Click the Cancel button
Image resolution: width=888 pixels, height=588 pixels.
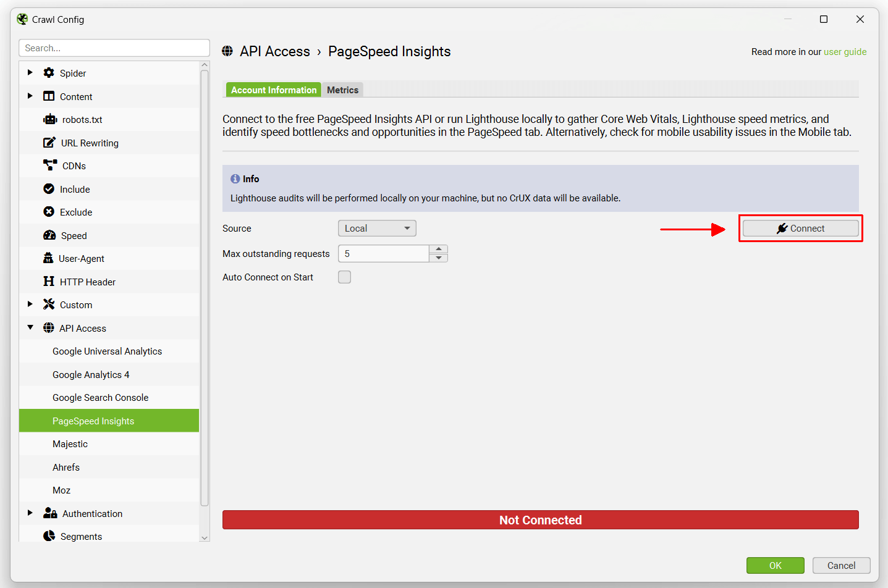point(842,565)
